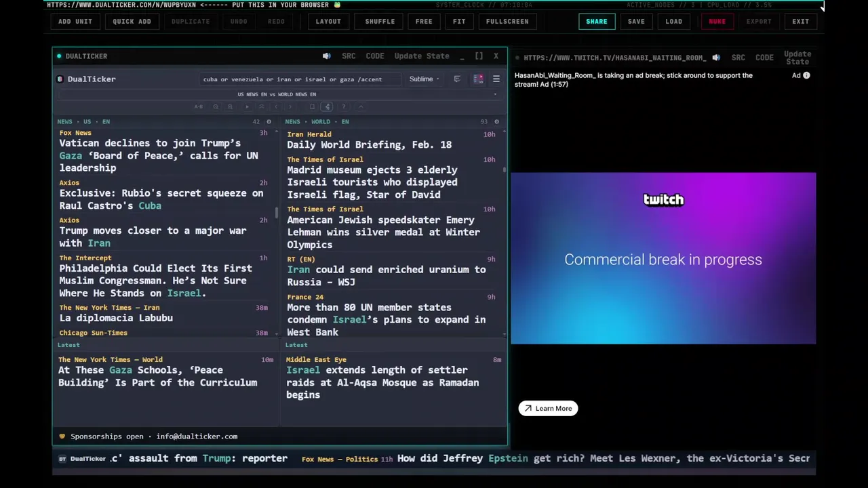The width and height of the screenshot is (868, 488).
Task: Select the Free layout mode
Action: click(x=424, y=21)
